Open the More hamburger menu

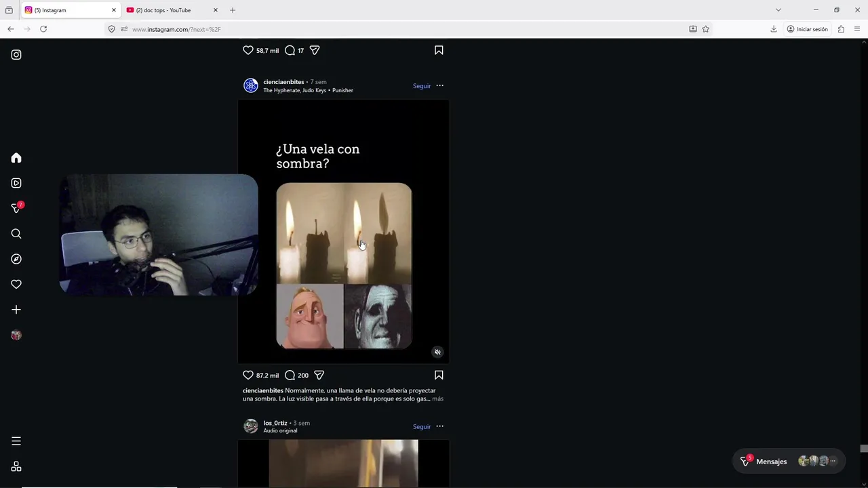tap(16, 441)
